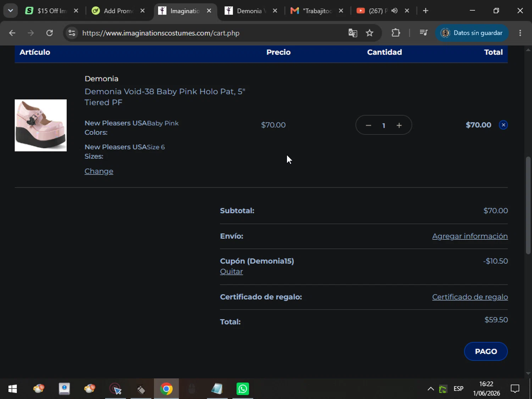Open site information icon in address bar
The image size is (532, 399).
pyautogui.click(x=72, y=33)
